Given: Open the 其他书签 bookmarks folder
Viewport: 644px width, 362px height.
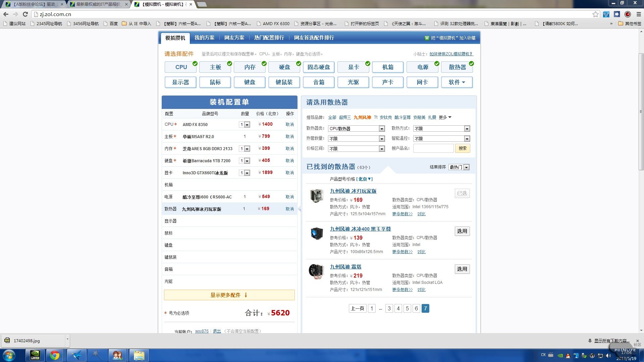Looking at the screenshot, I should [630, 23].
